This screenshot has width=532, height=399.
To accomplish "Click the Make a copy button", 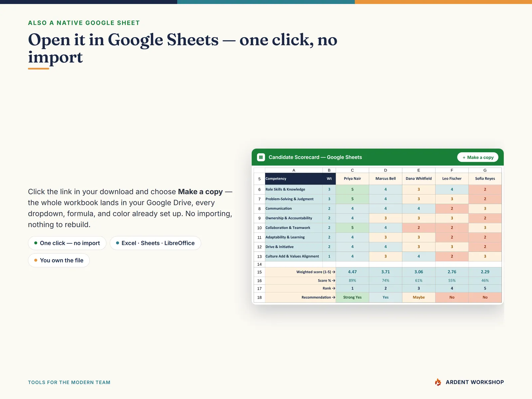I will pyautogui.click(x=478, y=157).
